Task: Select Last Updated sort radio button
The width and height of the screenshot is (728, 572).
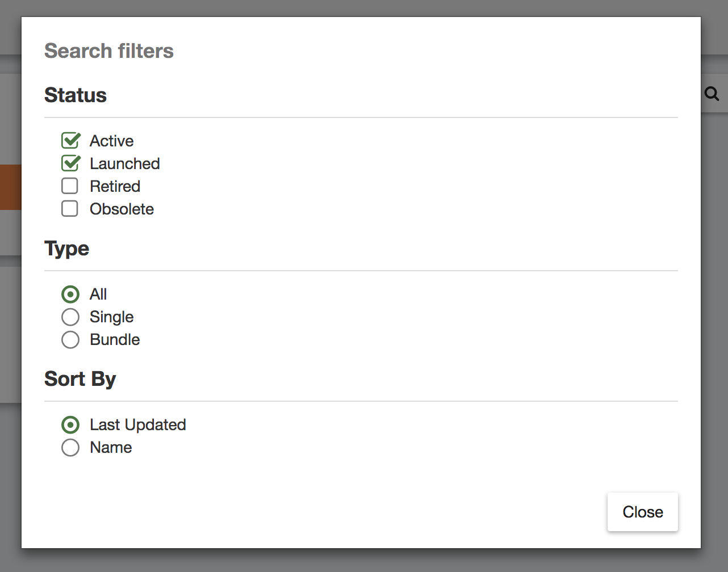Action: 70,424
